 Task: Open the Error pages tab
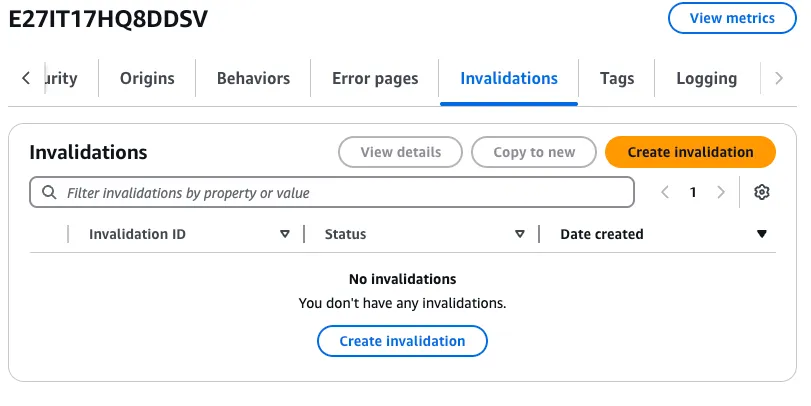[375, 78]
